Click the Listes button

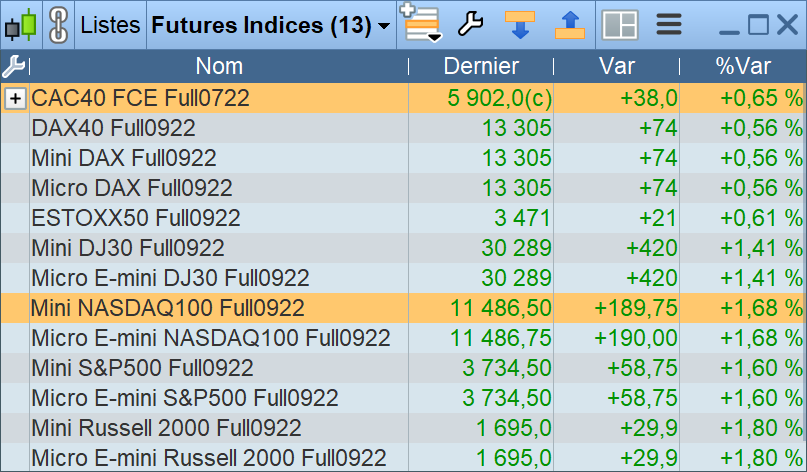(110, 25)
